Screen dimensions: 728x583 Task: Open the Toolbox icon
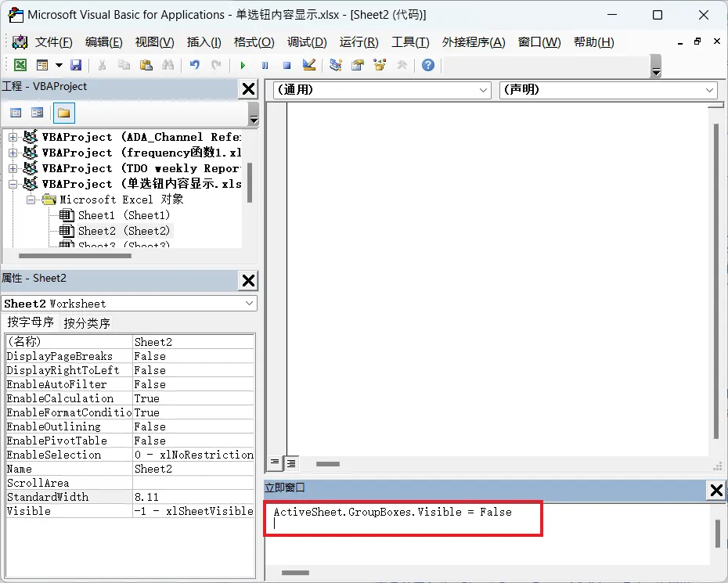coord(402,65)
